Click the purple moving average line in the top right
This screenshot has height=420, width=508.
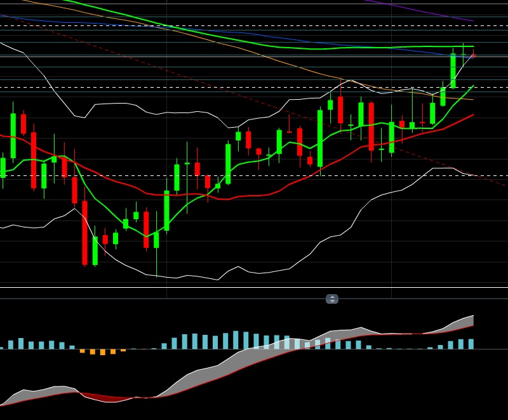click(432, 13)
